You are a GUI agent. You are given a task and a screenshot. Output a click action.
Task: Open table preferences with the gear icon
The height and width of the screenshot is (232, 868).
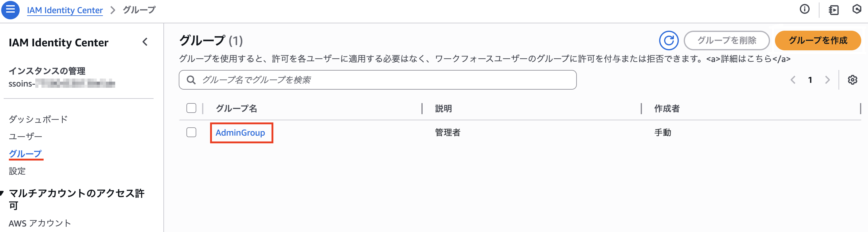tap(854, 80)
